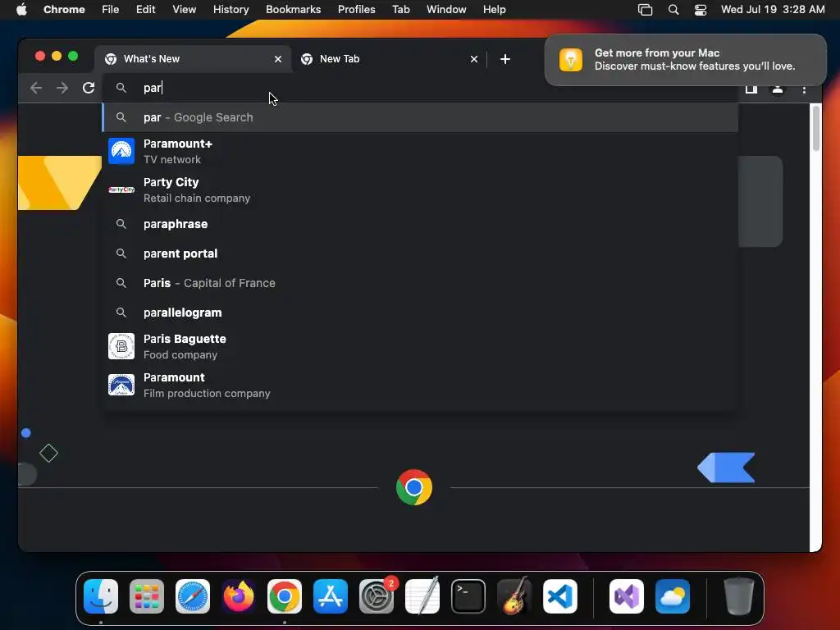Screen dimensions: 840x630
Task: Open the Window menu
Action: [x=446, y=9]
